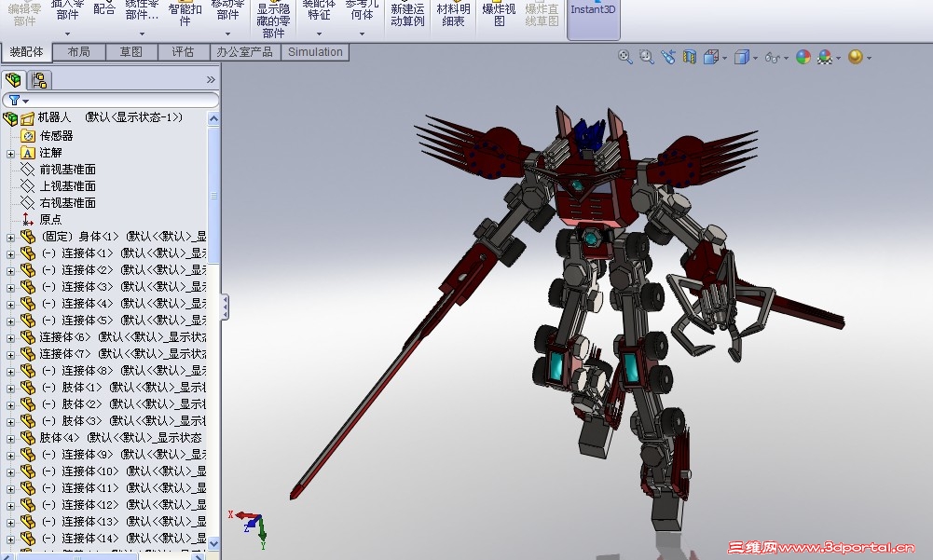Open the 插入零部件 dropdown arrow
The image size is (933, 560).
tap(67, 34)
